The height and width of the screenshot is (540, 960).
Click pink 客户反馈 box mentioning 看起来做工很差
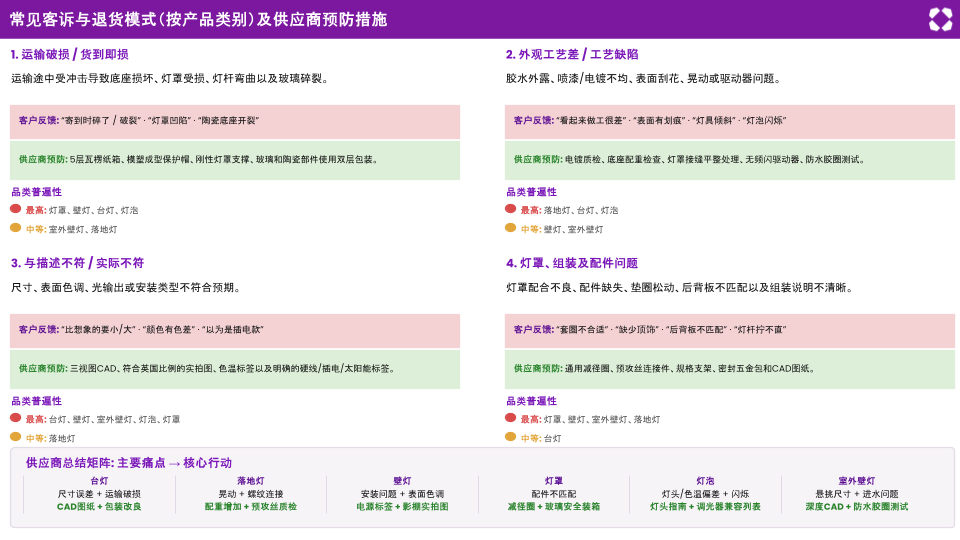pyautogui.click(x=730, y=121)
